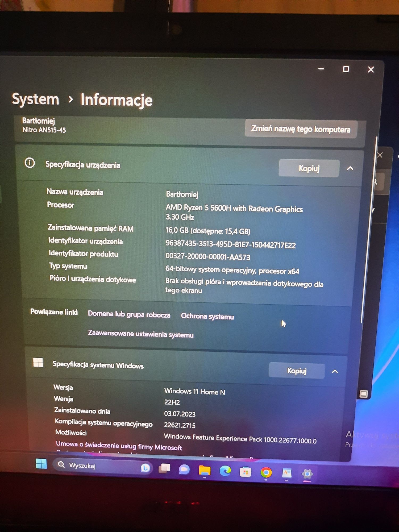
Task: Click the 03.07.2023 install date value
Action: coord(180,414)
